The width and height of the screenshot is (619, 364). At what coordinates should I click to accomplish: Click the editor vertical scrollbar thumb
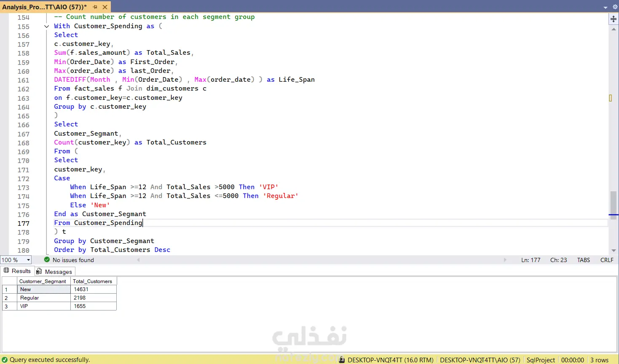pos(614,205)
